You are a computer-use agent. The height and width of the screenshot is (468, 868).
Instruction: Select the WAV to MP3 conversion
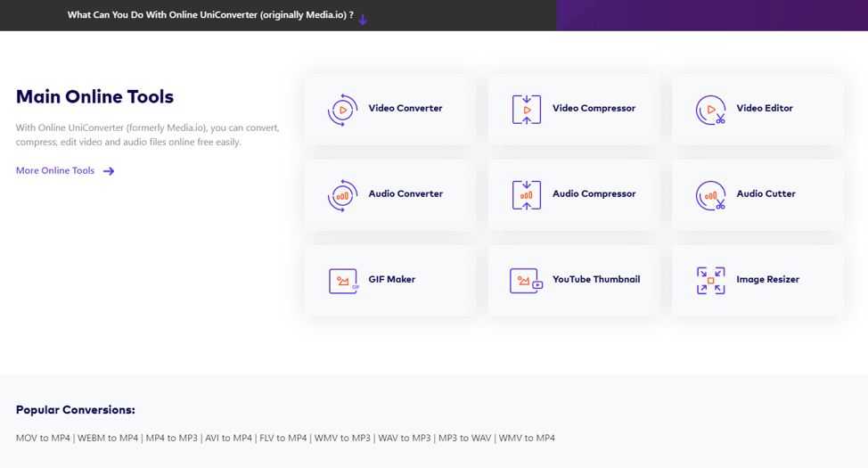(404, 438)
